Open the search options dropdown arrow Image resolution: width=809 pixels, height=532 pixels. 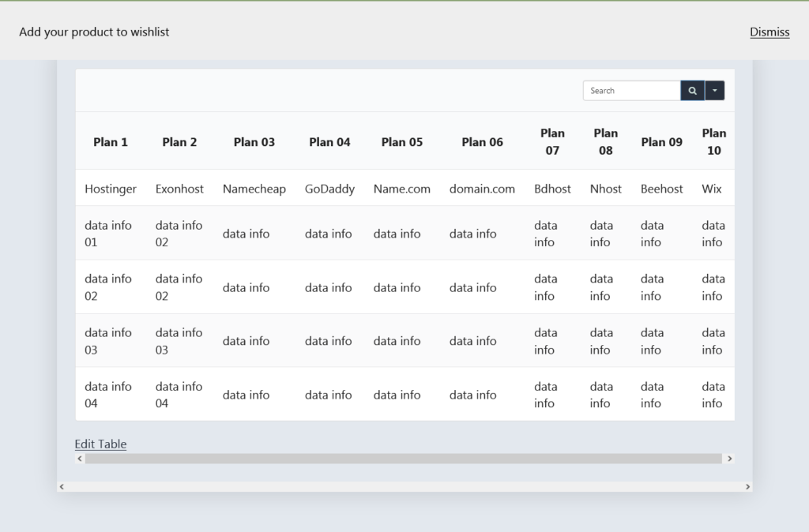tap(714, 90)
